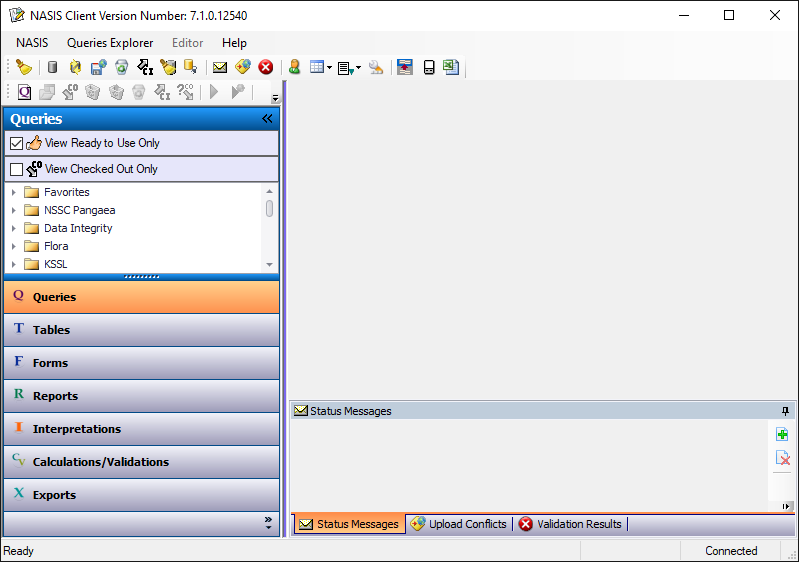Click the delete messages red X page icon
The image size is (799, 562).
click(782, 458)
